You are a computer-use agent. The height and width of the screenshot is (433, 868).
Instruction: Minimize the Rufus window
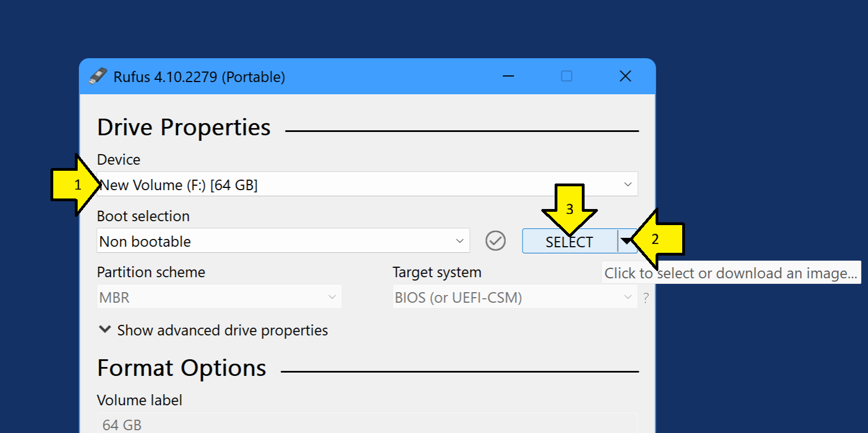[x=507, y=77]
